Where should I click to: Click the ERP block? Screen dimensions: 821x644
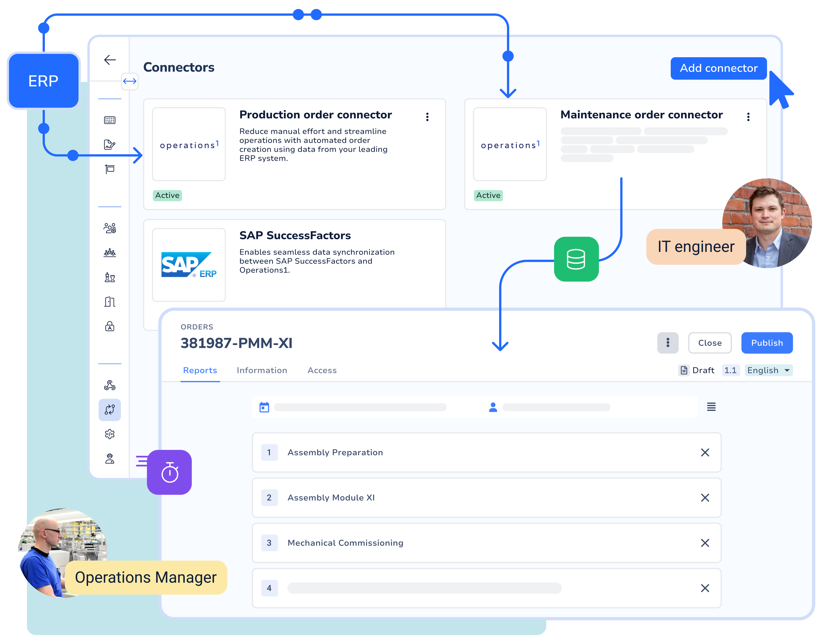coord(43,81)
